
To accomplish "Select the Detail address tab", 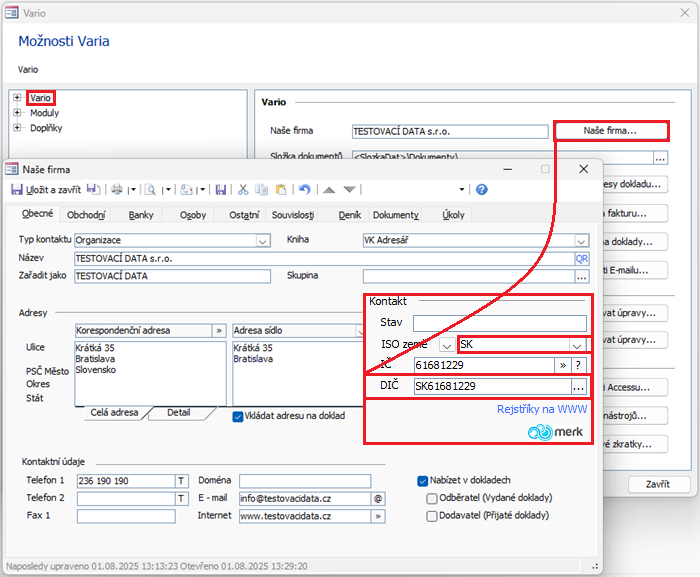I will [179, 413].
